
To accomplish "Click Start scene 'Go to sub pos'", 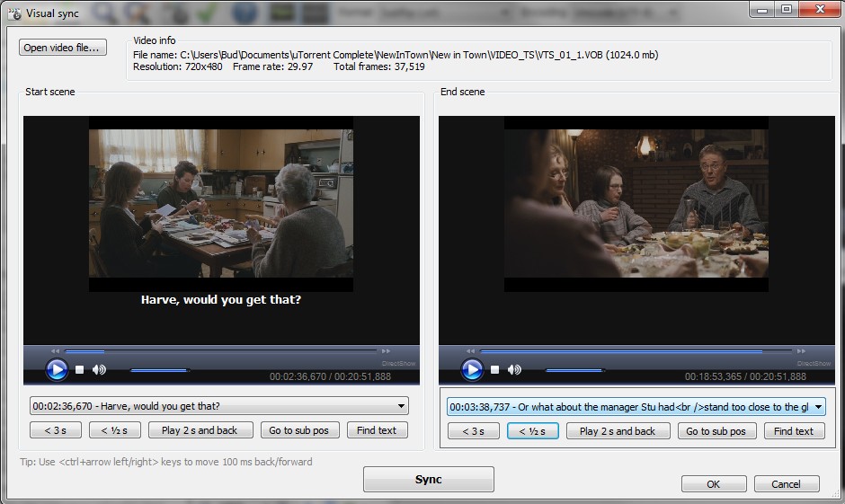I will (x=299, y=430).
